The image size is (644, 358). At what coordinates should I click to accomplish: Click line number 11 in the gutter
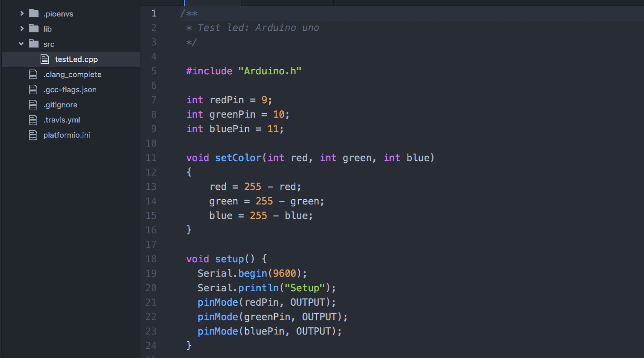click(x=151, y=158)
